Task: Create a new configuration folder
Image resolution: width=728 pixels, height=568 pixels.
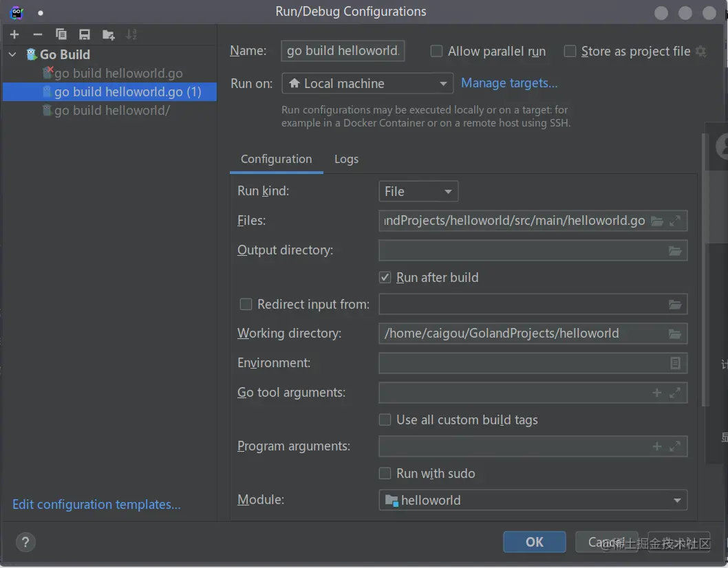Action: tap(108, 34)
